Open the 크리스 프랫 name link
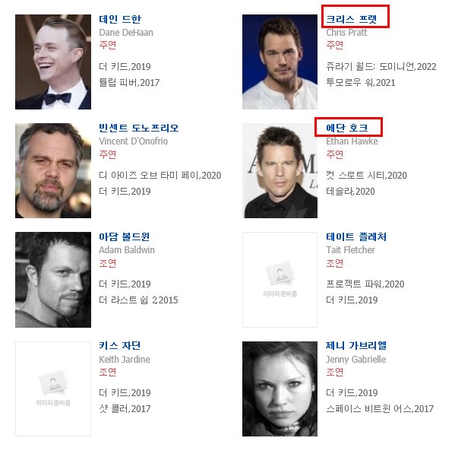This screenshot has height=476, width=455. pyautogui.click(x=351, y=19)
